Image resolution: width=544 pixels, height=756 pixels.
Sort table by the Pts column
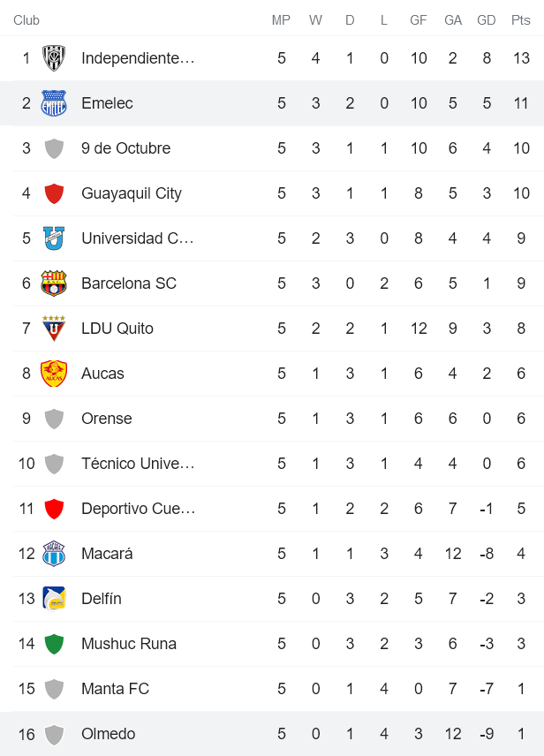520,19
